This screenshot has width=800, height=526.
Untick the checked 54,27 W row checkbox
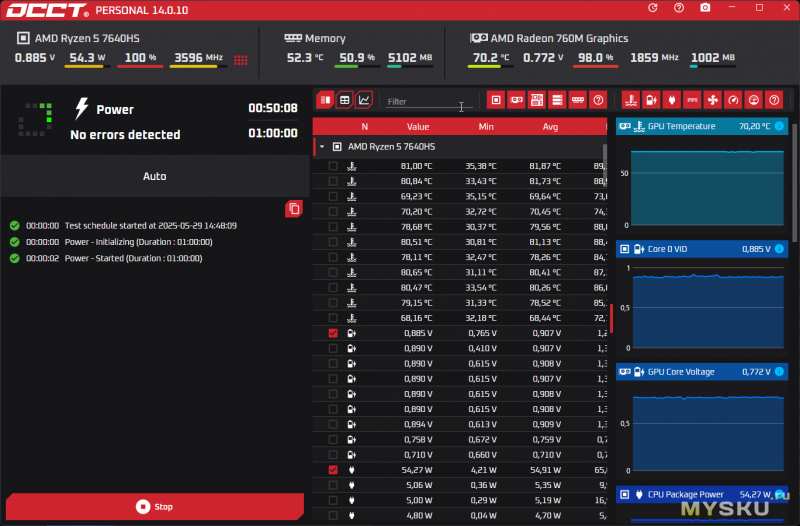[x=333, y=470]
